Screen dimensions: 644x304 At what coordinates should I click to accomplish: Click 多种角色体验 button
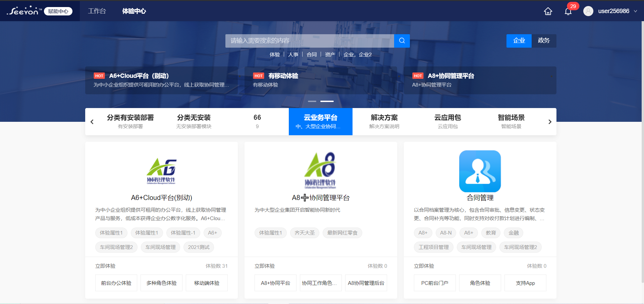tap(161, 283)
